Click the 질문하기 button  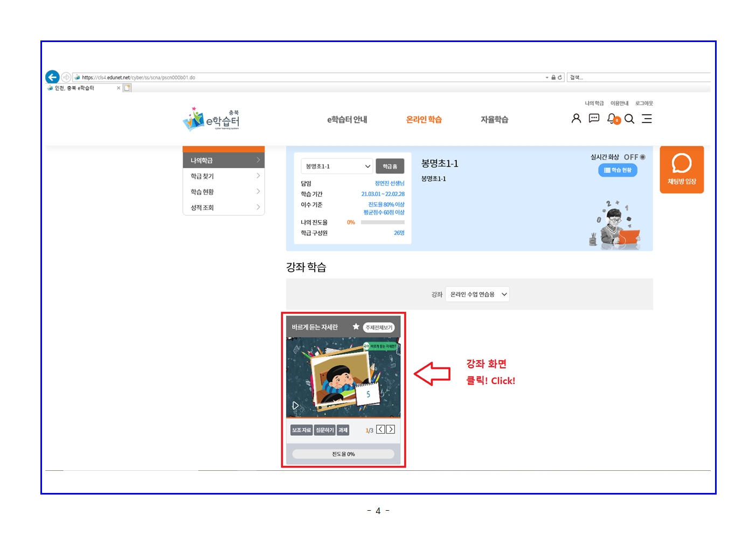324,430
